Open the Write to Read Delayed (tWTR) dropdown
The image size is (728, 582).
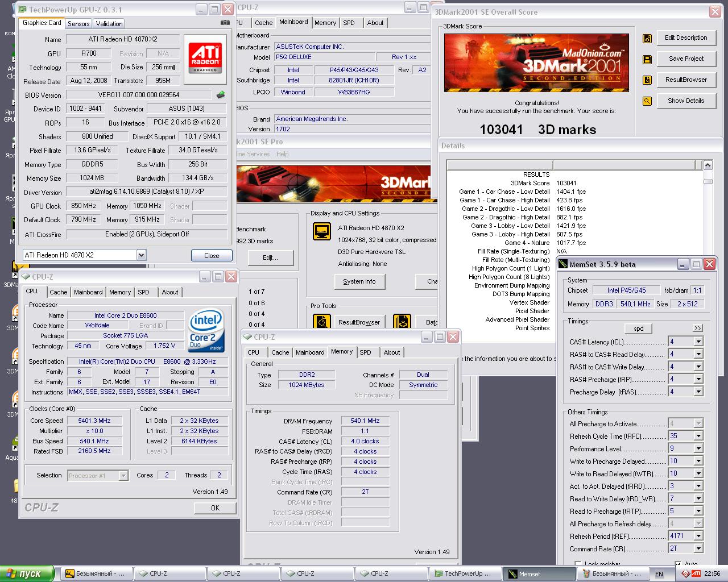click(x=698, y=473)
